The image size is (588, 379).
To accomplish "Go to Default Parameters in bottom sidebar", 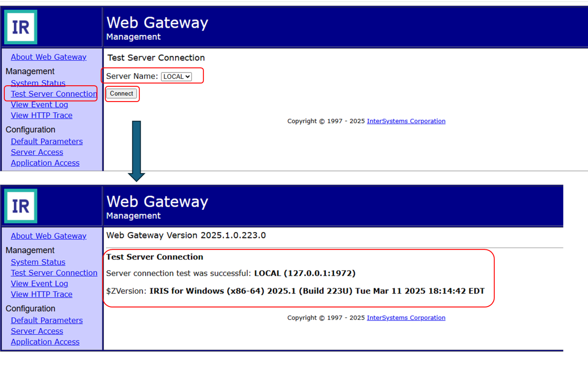I will pyautogui.click(x=47, y=321).
